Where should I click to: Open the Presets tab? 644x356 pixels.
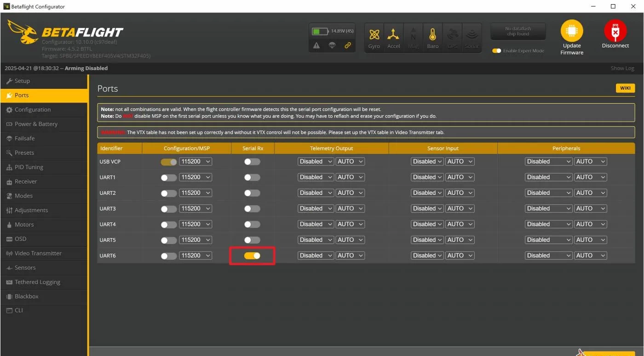click(x=44, y=152)
